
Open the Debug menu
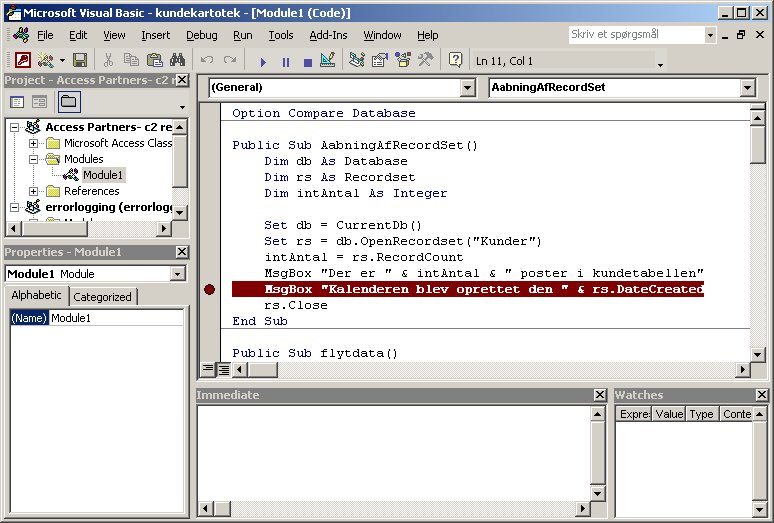[201, 35]
